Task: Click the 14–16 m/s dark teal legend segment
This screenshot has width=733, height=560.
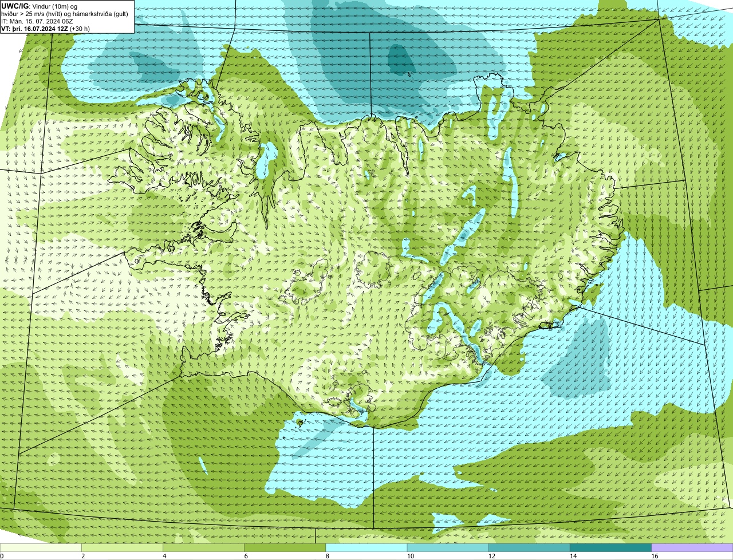Action: pyautogui.click(x=610, y=548)
